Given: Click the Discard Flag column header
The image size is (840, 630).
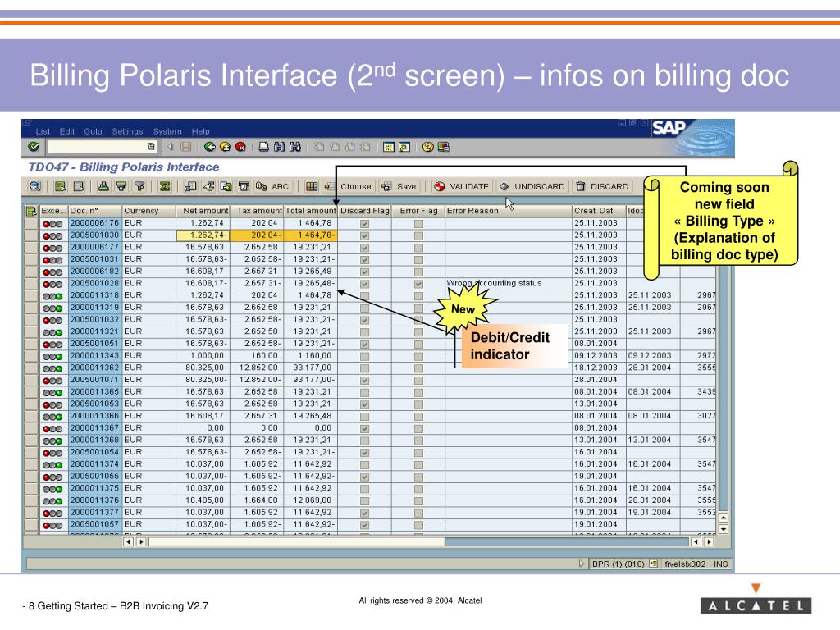Looking at the screenshot, I should [x=365, y=211].
